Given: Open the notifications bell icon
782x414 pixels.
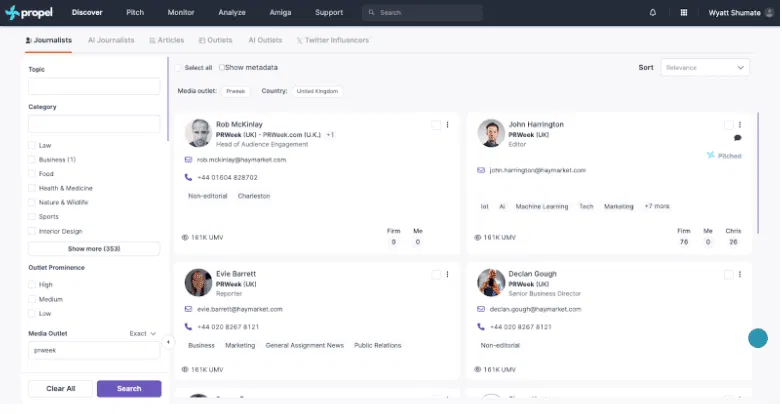Looking at the screenshot, I should pyautogui.click(x=653, y=13).
